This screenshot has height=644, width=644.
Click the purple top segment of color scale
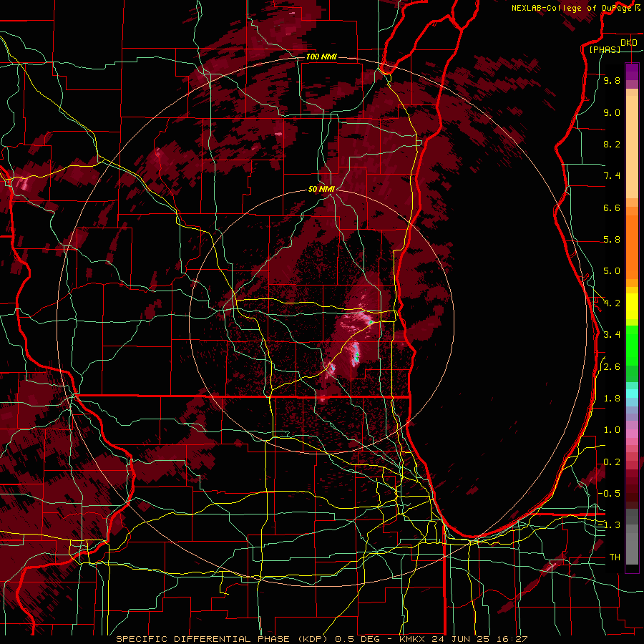pos(632,72)
